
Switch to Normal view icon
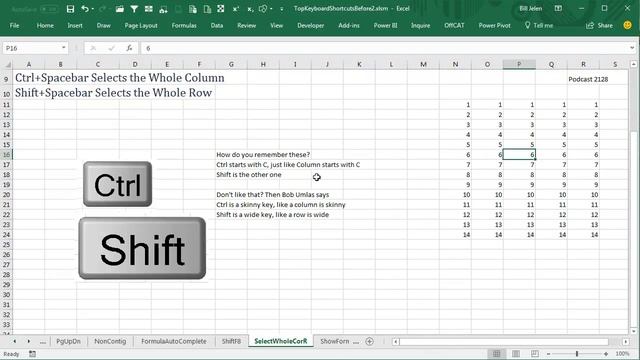click(496, 354)
